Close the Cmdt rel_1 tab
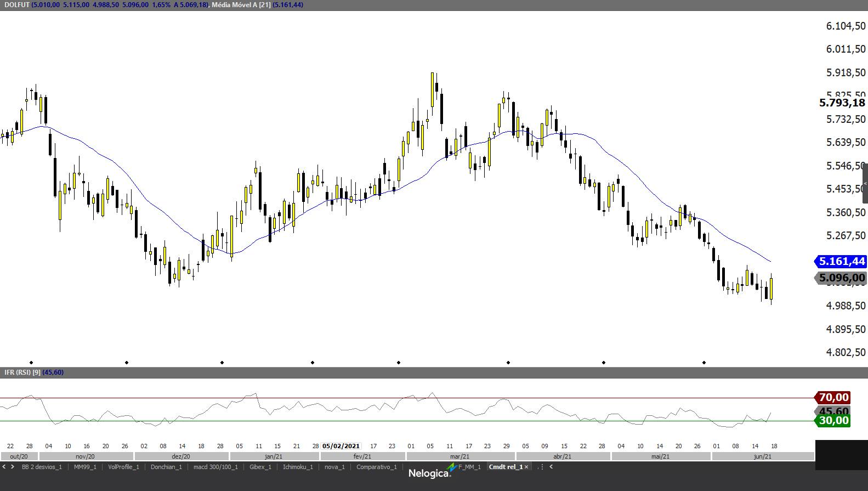The width and height of the screenshot is (868, 491). [x=526, y=467]
